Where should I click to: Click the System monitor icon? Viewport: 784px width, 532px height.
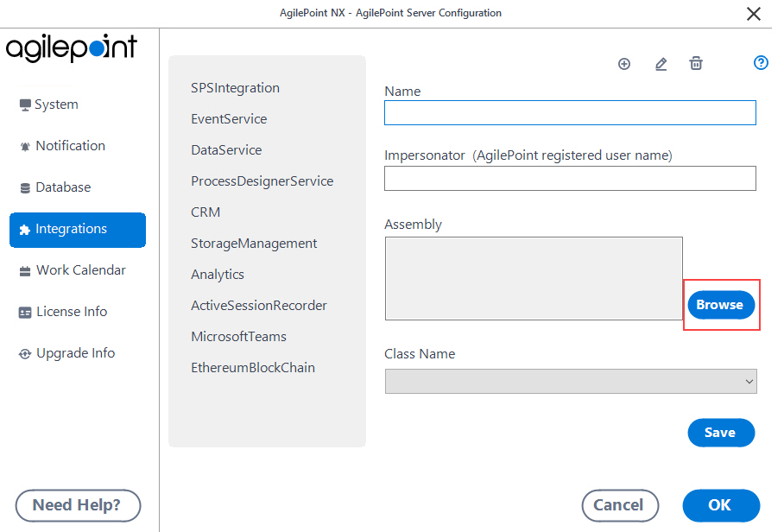point(25,106)
